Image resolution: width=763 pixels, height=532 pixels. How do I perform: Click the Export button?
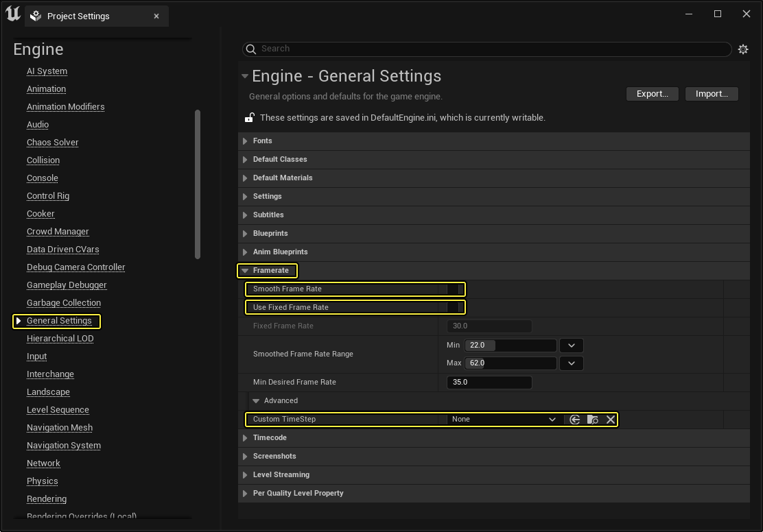(x=652, y=94)
